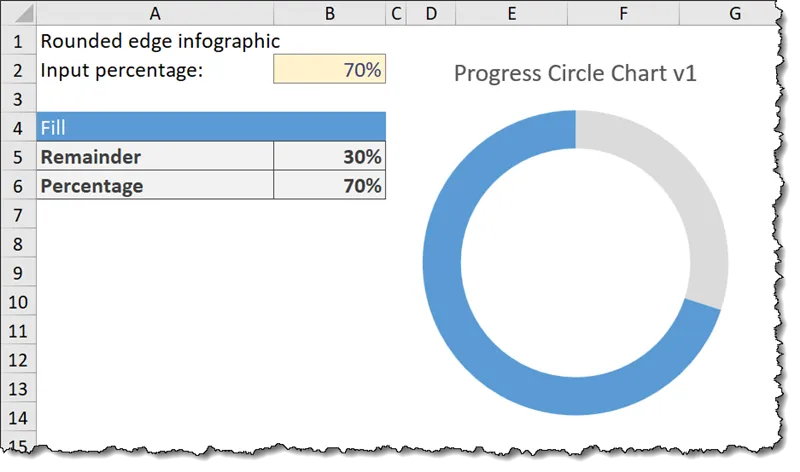
Task: Select column B header
Action: click(x=329, y=14)
